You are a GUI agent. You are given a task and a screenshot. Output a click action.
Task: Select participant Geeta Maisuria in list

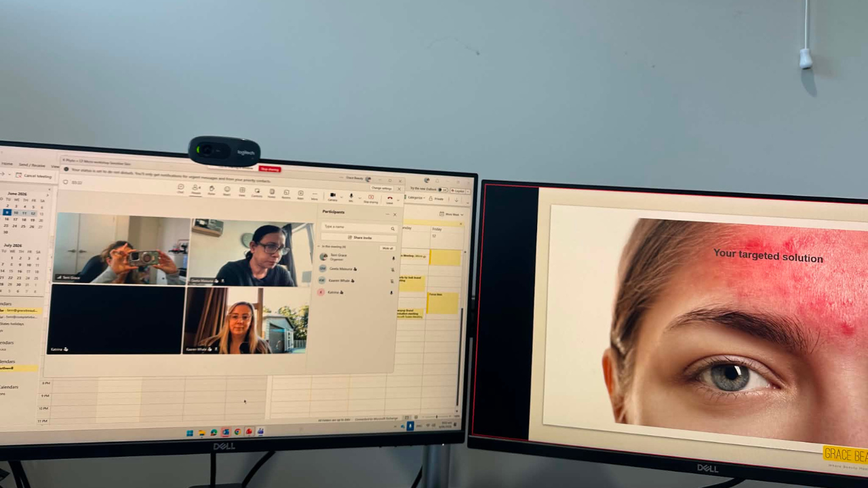click(x=358, y=269)
